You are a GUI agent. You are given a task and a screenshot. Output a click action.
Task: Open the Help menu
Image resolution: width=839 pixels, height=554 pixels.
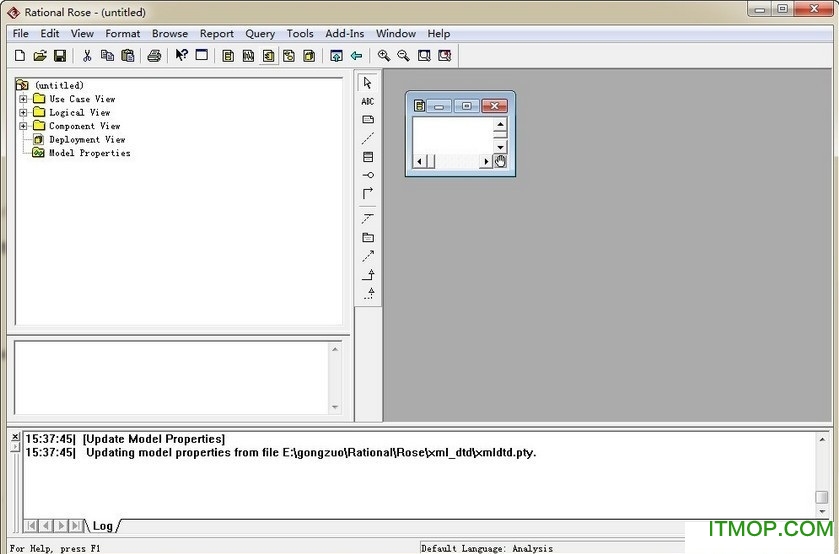click(x=438, y=33)
